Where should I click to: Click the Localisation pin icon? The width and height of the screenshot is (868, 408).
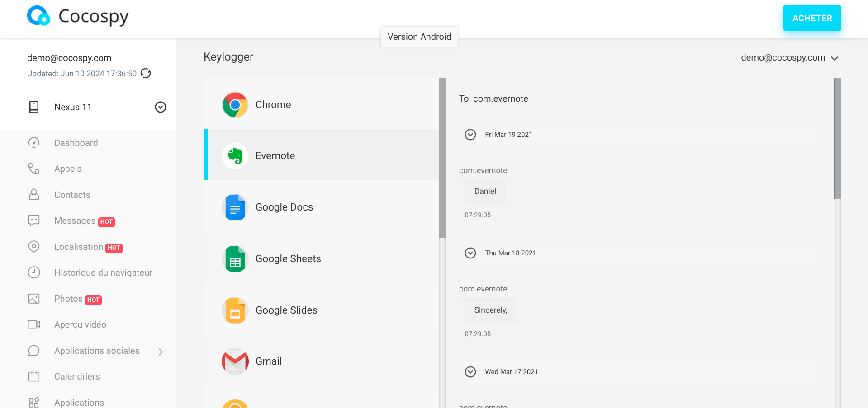[x=34, y=247]
